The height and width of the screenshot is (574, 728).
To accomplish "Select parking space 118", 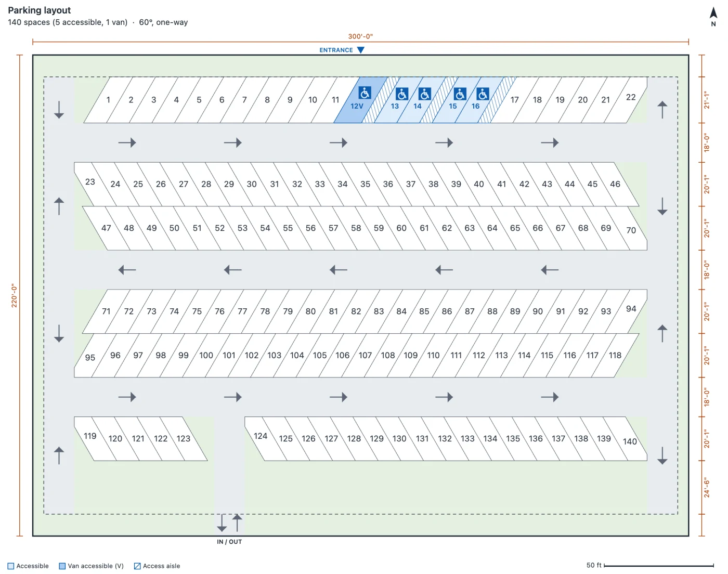I will click(x=615, y=355).
